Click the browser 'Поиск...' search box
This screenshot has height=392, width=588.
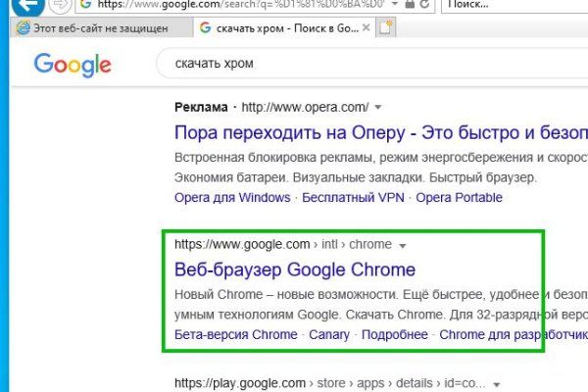pyautogui.click(x=510, y=5)
